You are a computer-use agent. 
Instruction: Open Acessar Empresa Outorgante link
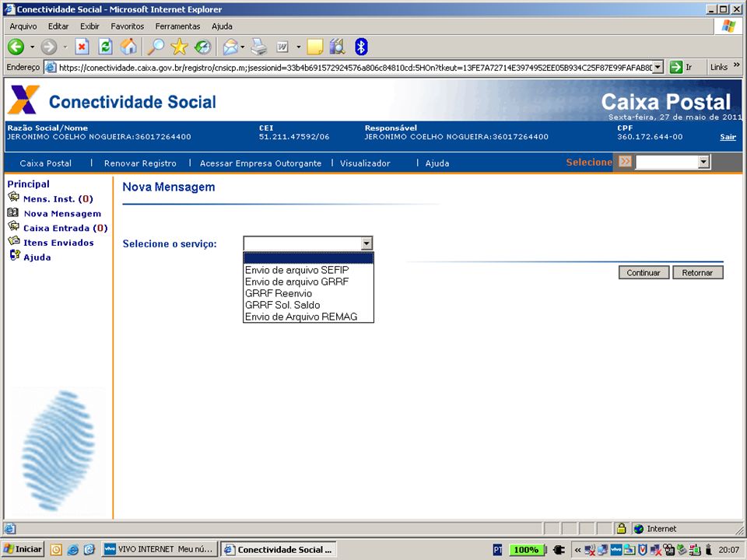click(261, 163)
